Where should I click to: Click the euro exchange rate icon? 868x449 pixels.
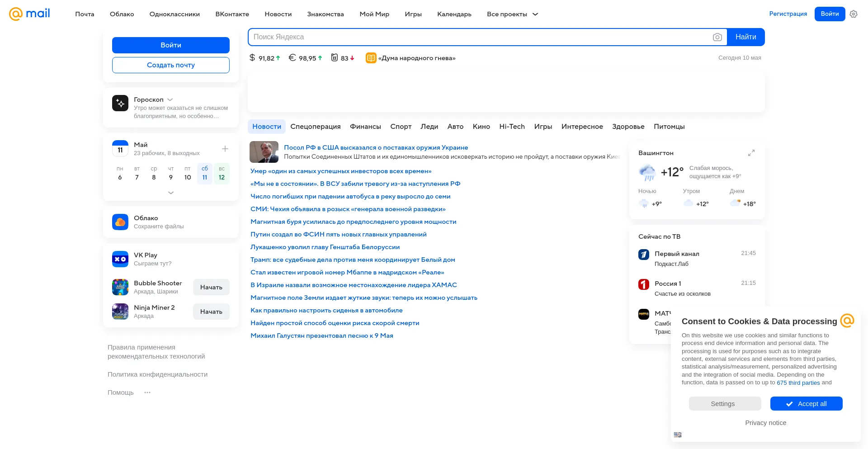(292, 57)
